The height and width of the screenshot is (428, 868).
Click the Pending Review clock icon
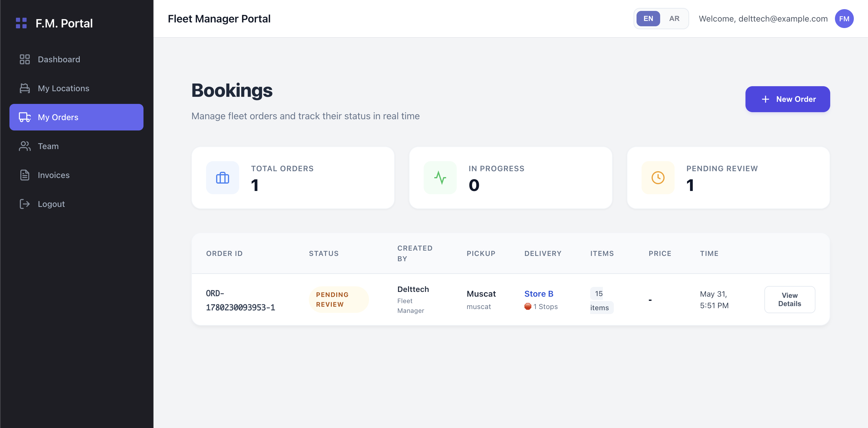[658, 178]
